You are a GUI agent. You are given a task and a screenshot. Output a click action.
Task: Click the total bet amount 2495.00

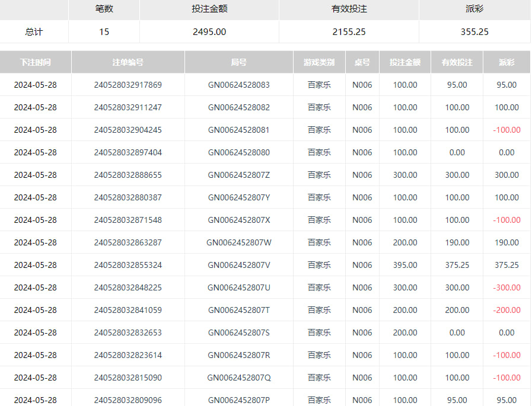[x=209, y=32]
